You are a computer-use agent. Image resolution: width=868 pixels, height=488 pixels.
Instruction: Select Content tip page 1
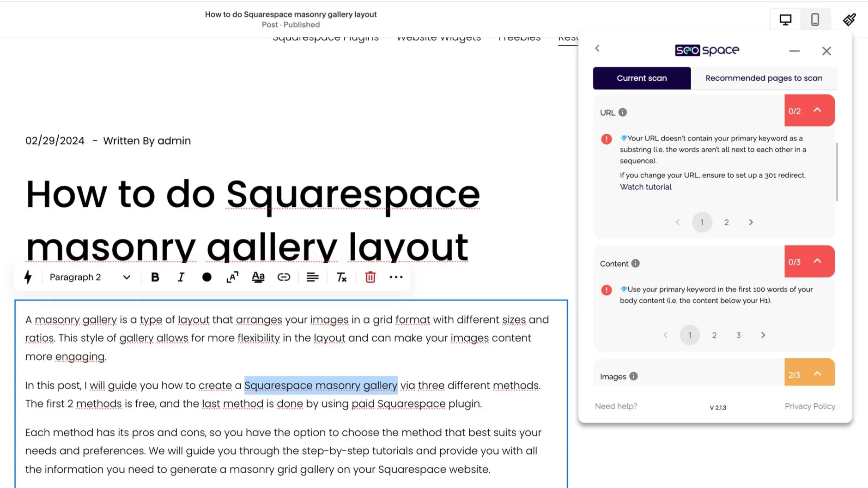690,335
